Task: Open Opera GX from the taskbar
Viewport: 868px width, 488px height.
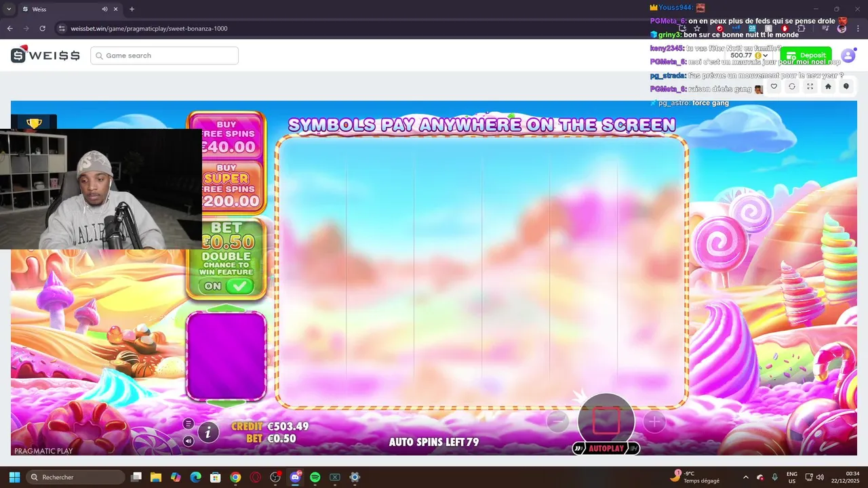Action: (256, 477)
